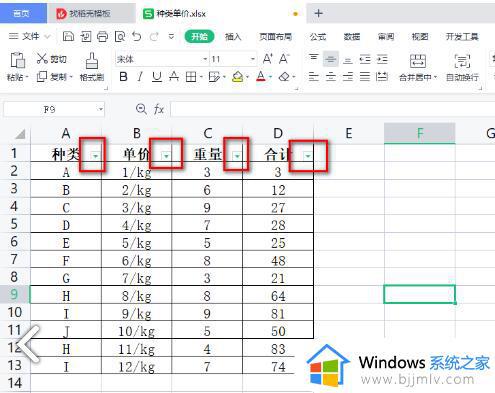Open the 文件 menu
495x393 pixels.
tap(29, 36)
